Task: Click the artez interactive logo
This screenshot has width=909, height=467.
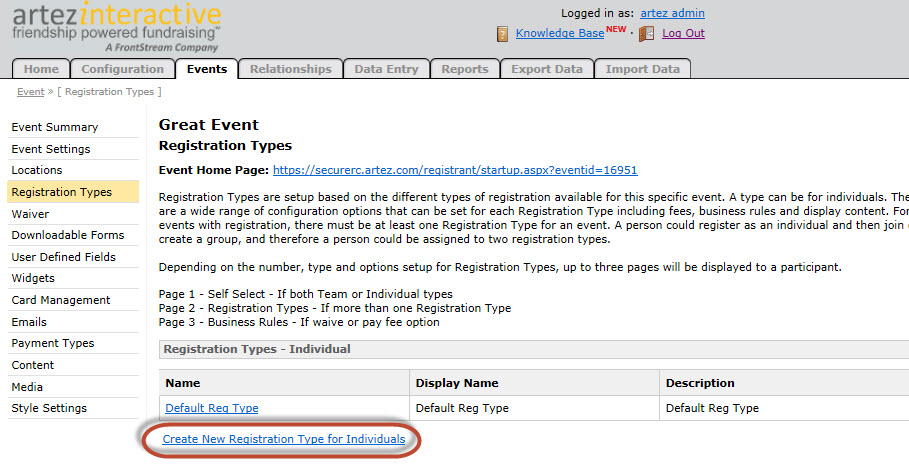Action: [117, 27]
